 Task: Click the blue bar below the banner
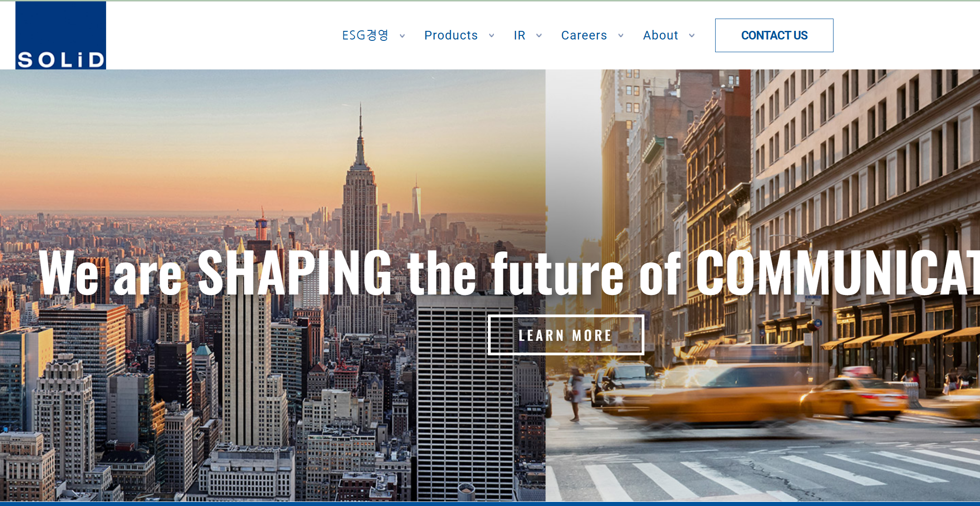(490, 504)
